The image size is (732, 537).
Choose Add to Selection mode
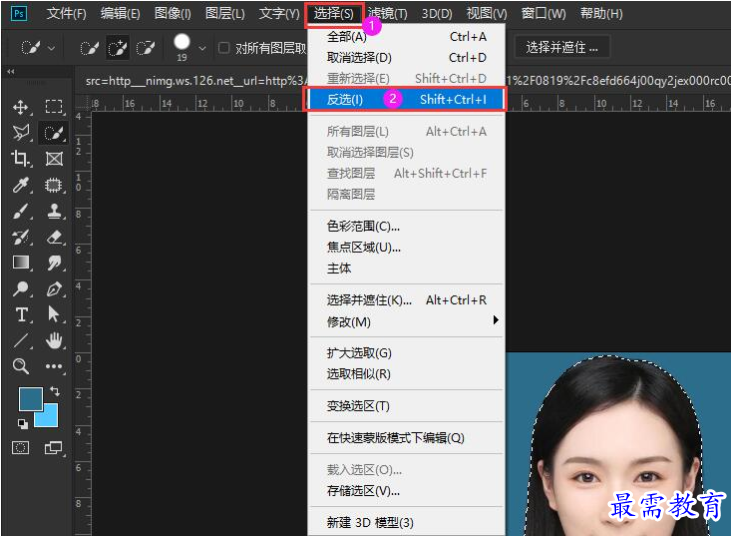(x=117, y=48)
